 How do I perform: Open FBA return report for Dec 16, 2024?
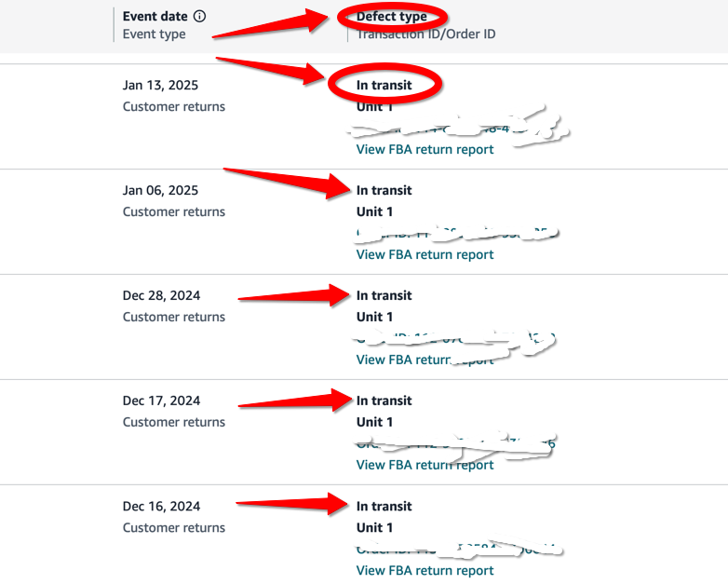click(425, 571)
